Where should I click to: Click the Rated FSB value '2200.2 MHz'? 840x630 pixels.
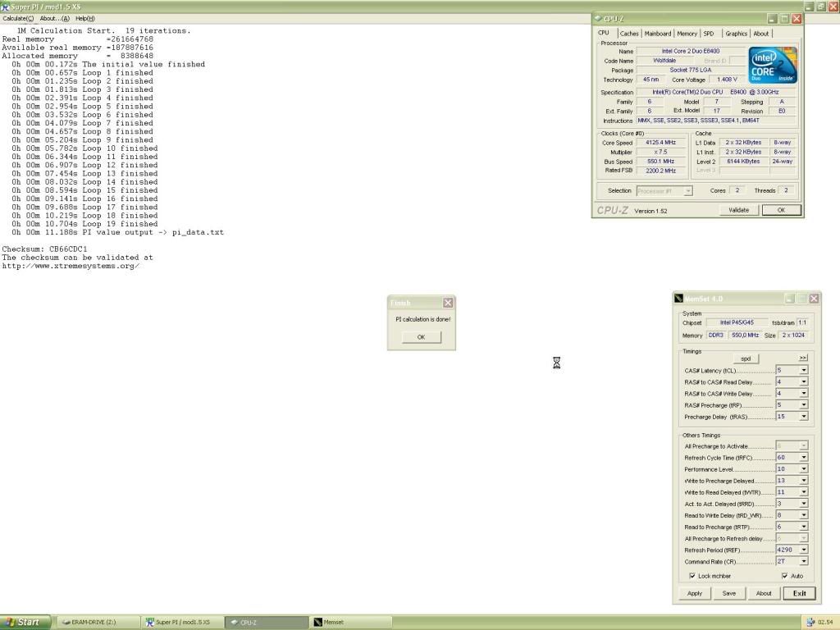(661, 171)
